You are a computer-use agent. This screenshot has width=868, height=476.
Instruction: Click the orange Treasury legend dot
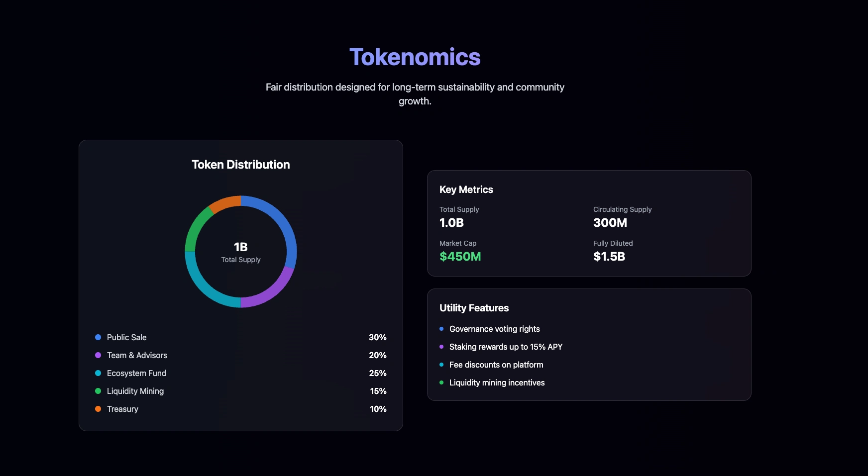(98, 409)
